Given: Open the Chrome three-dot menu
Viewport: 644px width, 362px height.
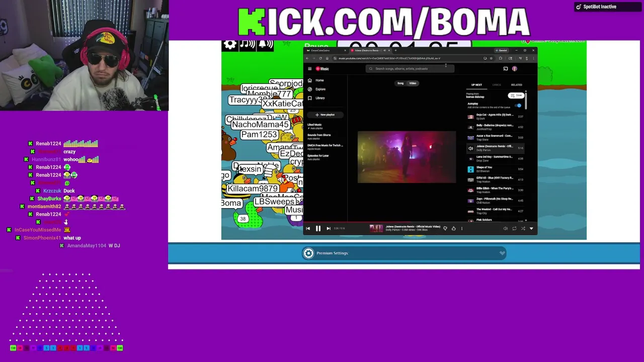Looking at the screenshot, I should (x=533, y=58).
